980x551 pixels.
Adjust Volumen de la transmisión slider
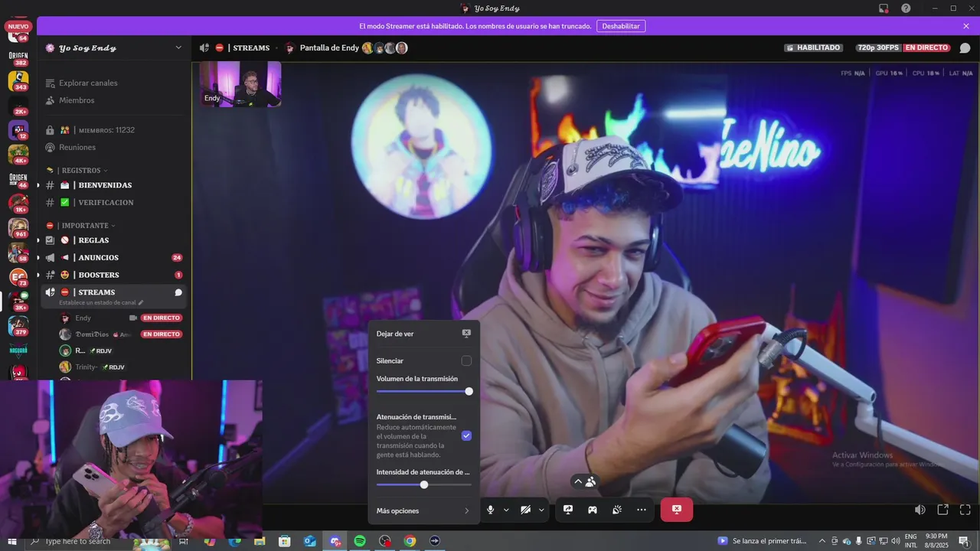423,391
